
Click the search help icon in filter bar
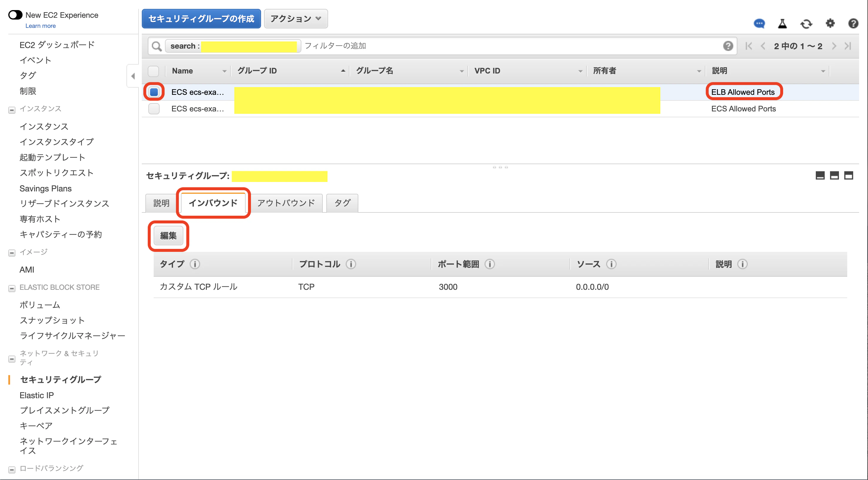click(x=728, y=46)
